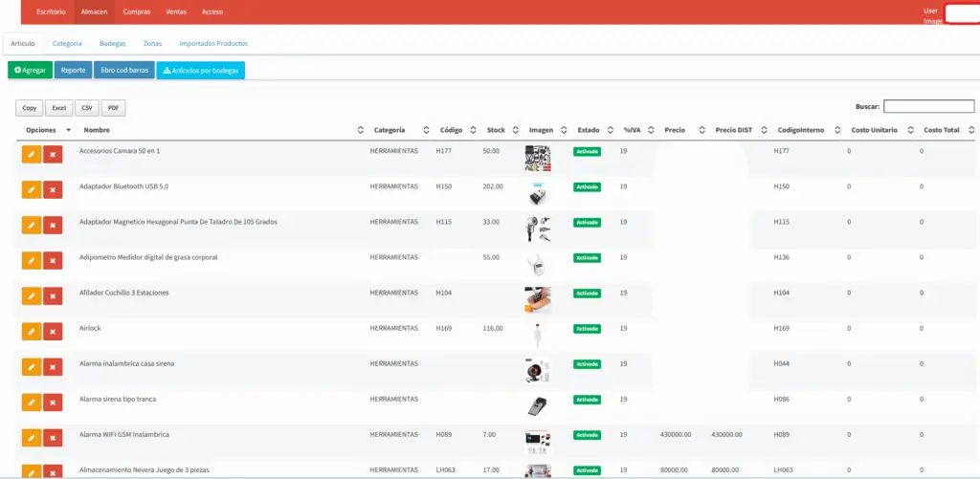
Task: Open the Compras menu
Action: tap(137, 11)
